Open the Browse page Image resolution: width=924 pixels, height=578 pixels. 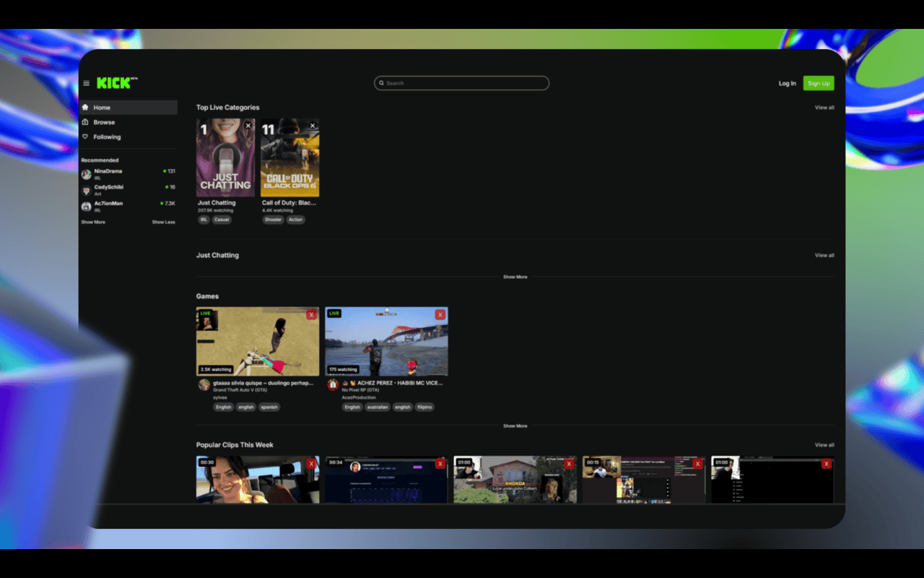click(104, 122)
